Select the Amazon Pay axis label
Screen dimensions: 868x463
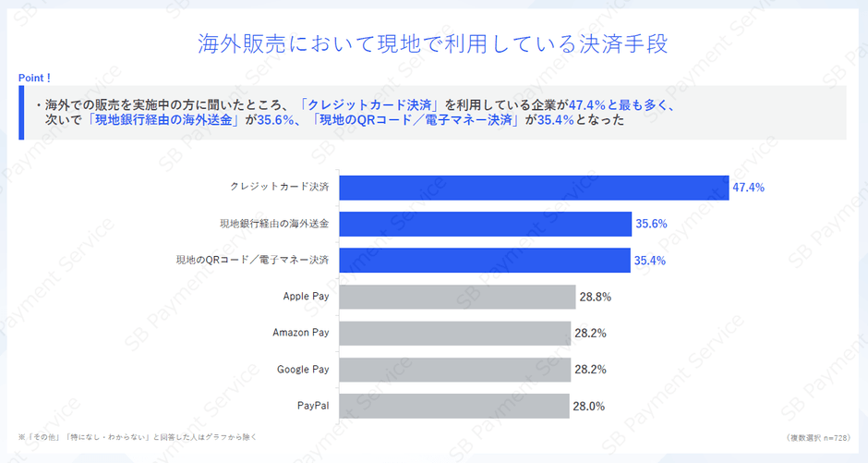[x=300, y=333]
